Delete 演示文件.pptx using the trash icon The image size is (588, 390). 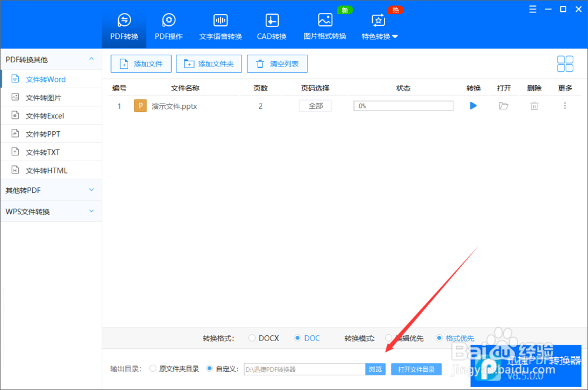pos(534,106)
